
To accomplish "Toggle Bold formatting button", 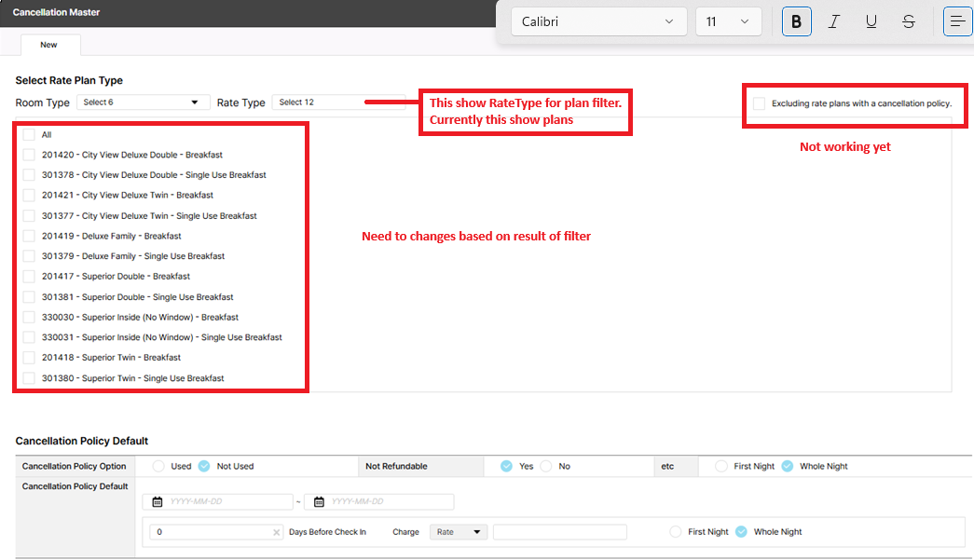I will pos(796,21).
